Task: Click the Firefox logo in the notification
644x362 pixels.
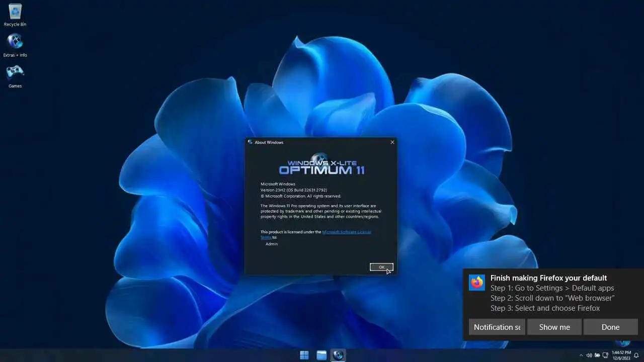Action: click(x=476, y=283)
